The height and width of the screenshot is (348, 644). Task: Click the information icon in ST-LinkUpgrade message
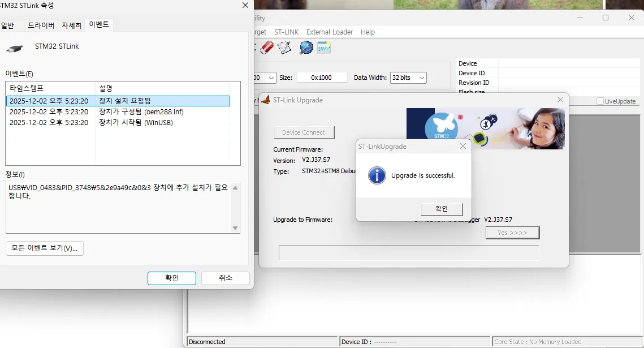(x=377, y=175)
